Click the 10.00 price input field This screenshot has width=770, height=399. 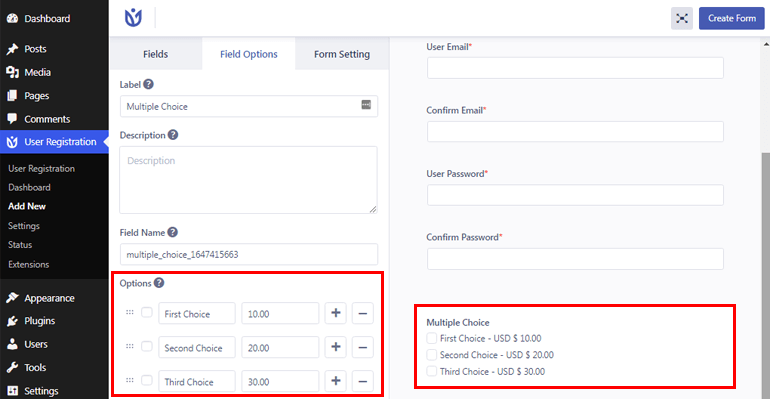[x=280, y=314]
